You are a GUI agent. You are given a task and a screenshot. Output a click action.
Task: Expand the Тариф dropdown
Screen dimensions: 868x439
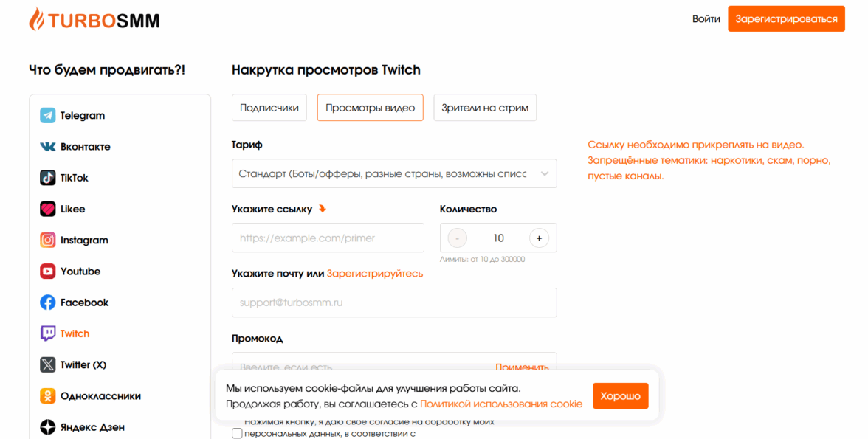click(x=394, y=174)
